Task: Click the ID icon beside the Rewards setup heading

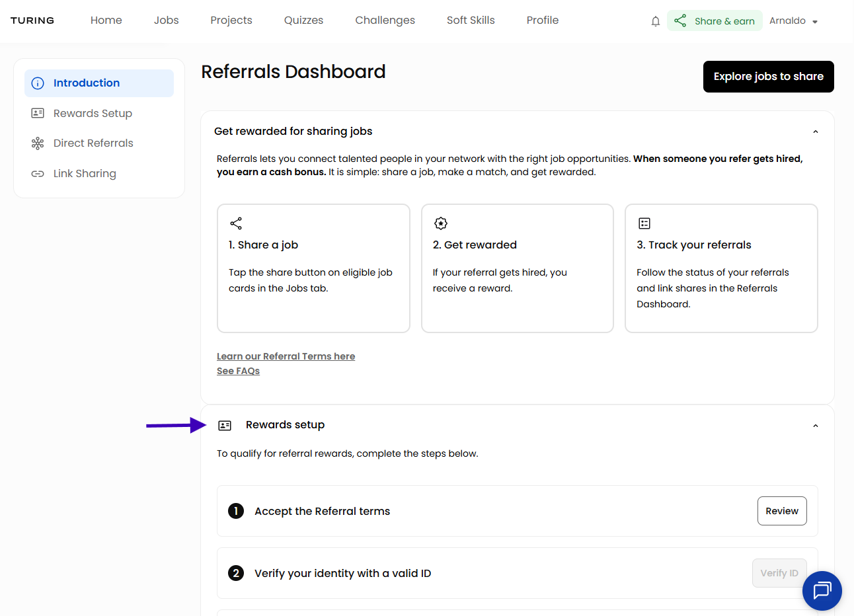Action: coord(225,425)
